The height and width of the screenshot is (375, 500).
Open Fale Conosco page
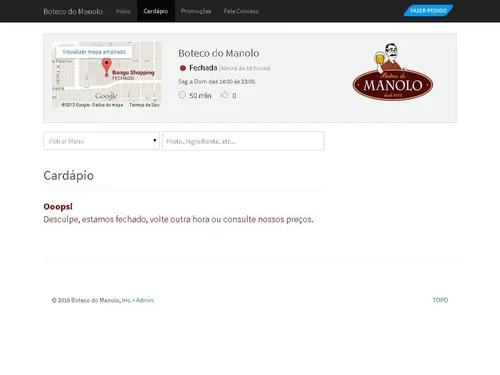pyautogui.click(x=241, y=11)
